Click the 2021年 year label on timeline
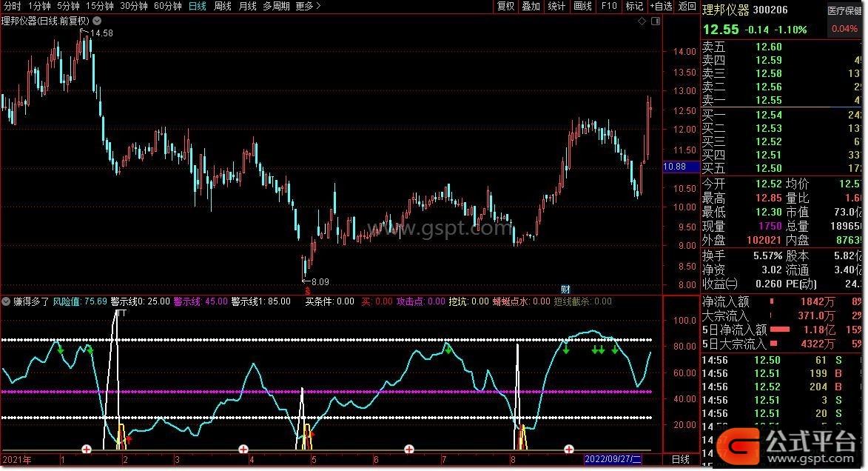This screenshot has width=868, height=471. (x=17, y=459)
